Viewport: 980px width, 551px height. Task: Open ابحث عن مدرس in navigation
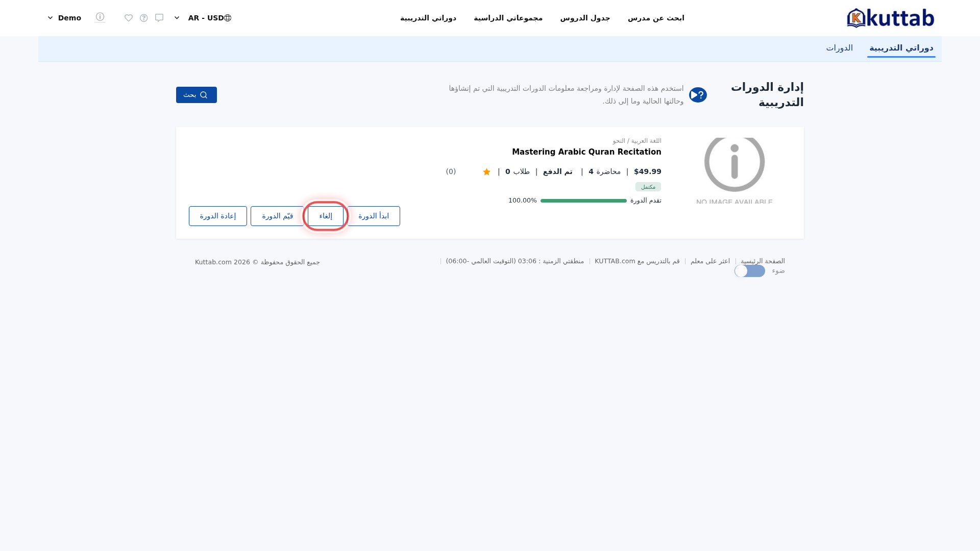coord(656,18)
